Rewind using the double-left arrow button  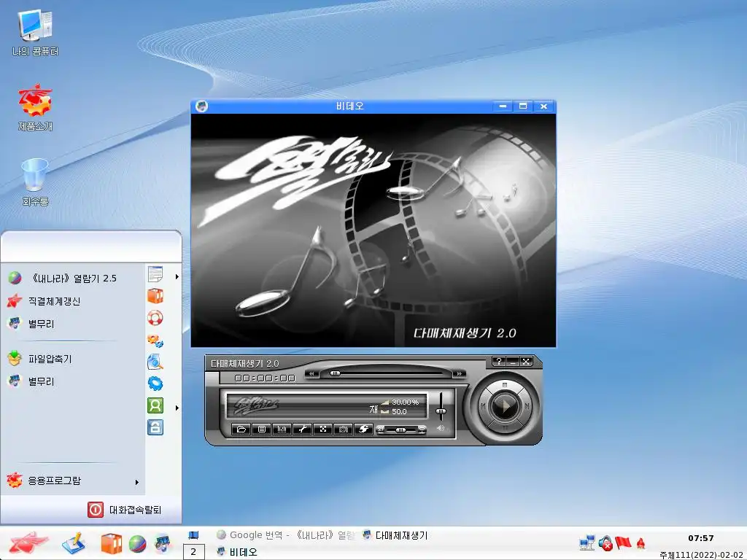[x=311, y=374]
